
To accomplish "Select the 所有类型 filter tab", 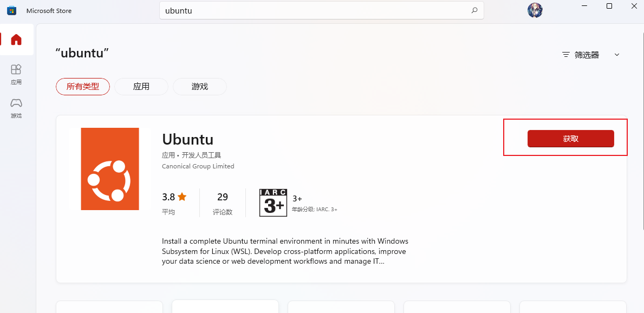I will point(83,87).
